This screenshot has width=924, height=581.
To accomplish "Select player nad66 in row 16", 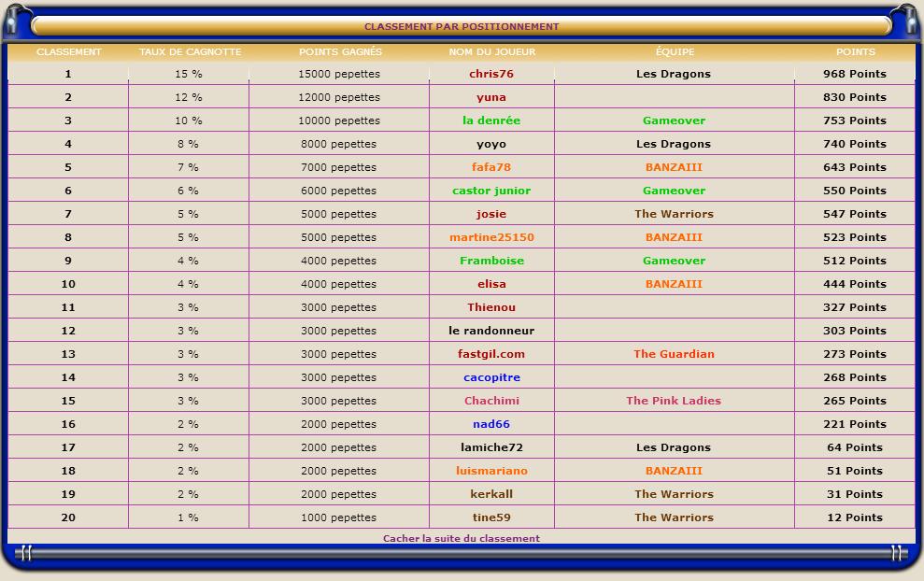I will (x=490, y=424).
